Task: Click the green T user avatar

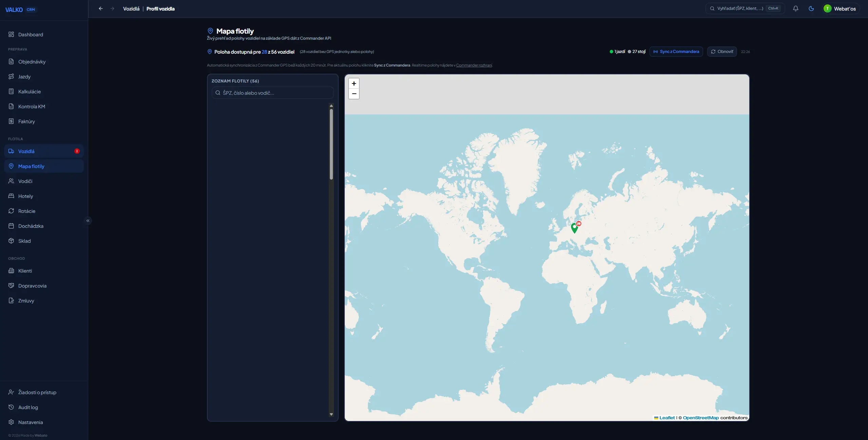Action: 828,8
